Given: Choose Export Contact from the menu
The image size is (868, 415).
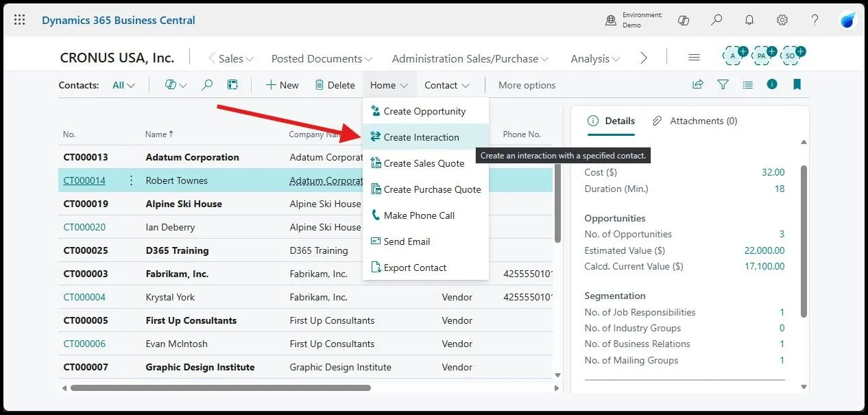Looking at the screenshot, I should click(425, 268).
